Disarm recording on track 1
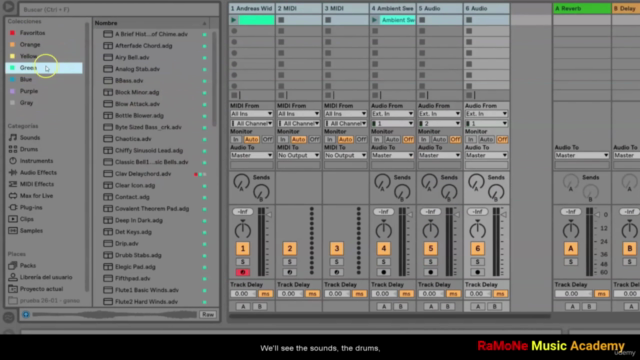640x360 pixels. tap(242, 272)
